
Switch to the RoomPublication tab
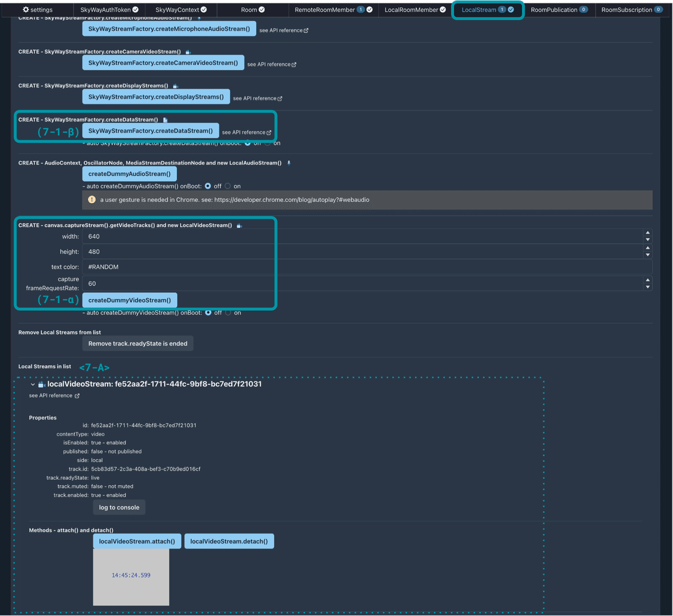(559, 9)
